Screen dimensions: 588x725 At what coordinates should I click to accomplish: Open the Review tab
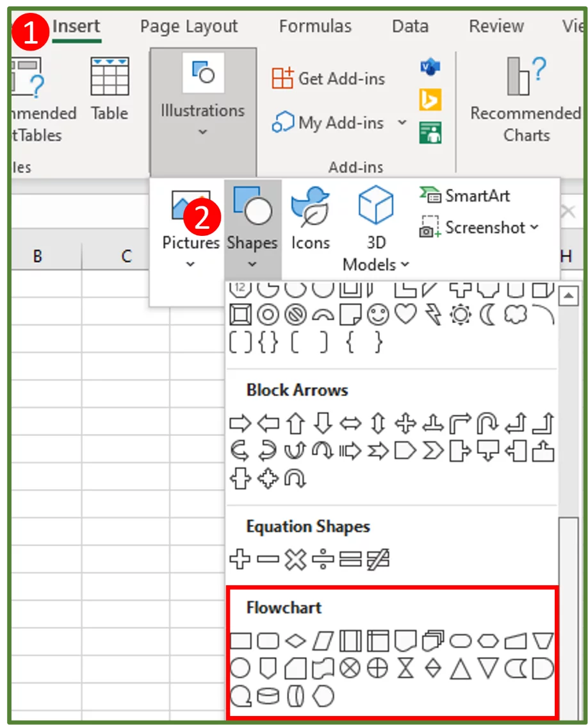click(x=496, y=26)
